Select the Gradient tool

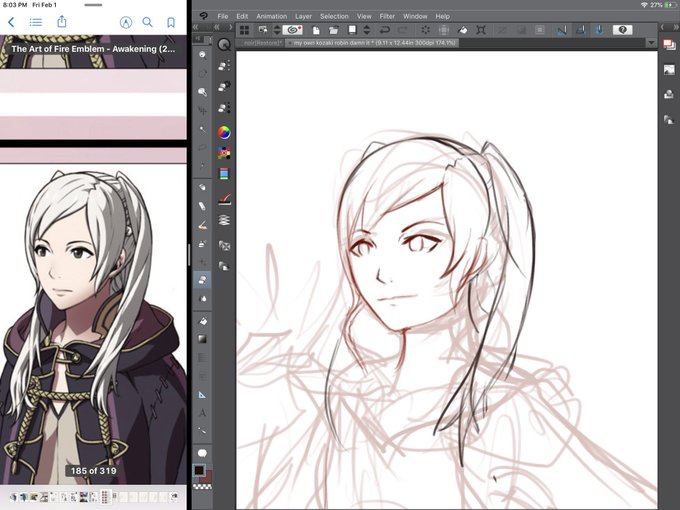(202, 339)
